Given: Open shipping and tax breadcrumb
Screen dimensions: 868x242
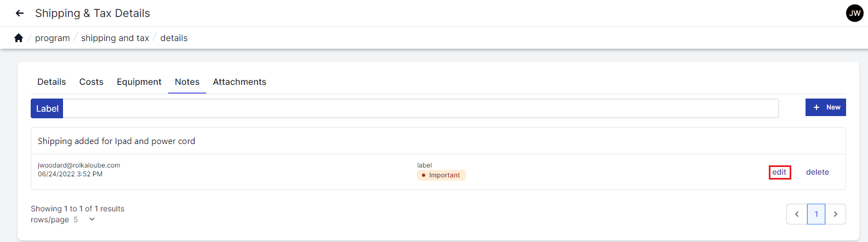Looking at the screenshot, I should pos(115,38).
